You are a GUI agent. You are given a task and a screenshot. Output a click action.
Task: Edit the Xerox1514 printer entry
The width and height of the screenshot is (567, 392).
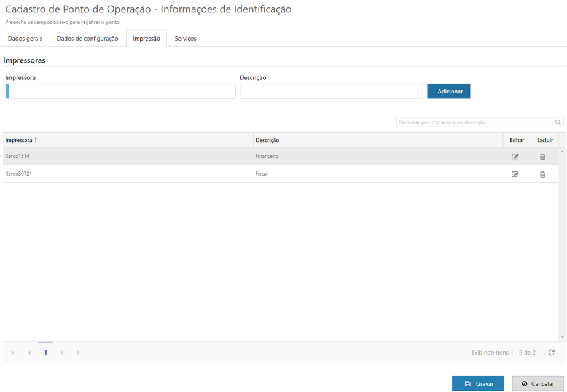(x=516, y=157)
